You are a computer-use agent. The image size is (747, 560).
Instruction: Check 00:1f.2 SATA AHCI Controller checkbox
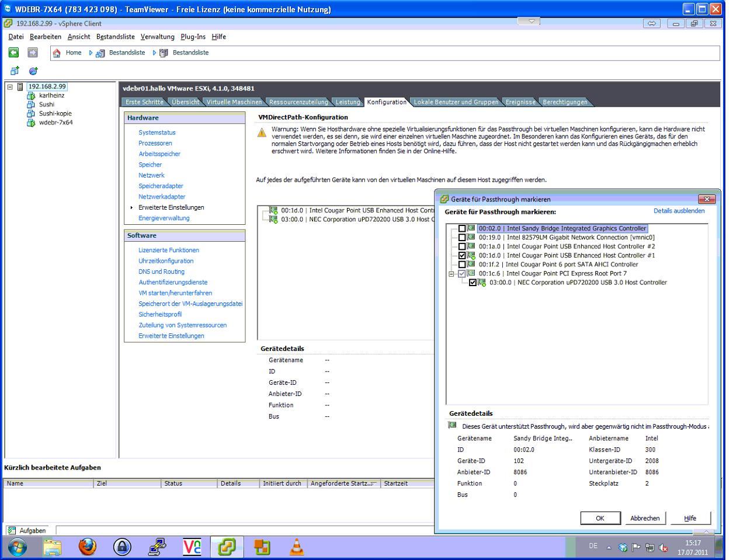463,265
